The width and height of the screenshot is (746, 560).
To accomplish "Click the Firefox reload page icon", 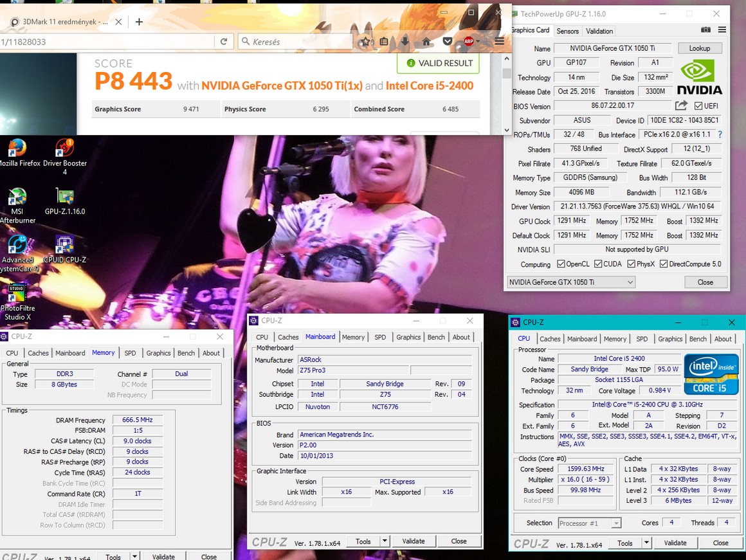I will (224, 41).
